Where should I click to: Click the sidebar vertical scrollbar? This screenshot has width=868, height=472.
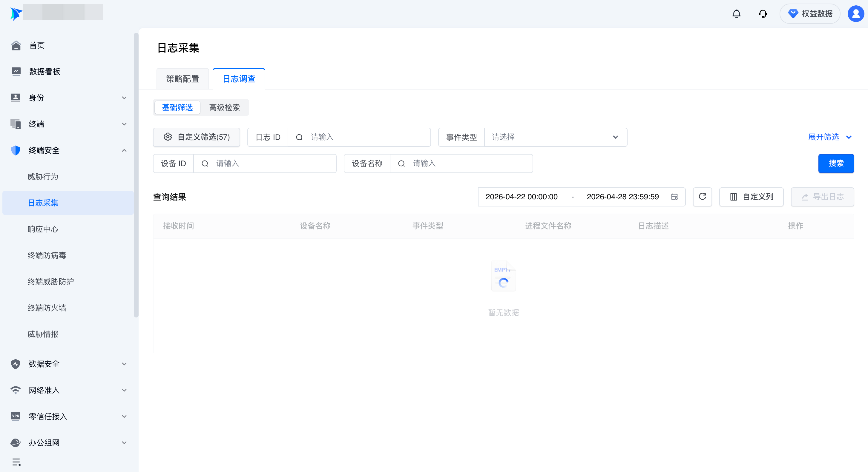pyautogui.click(x=136, y=175)
